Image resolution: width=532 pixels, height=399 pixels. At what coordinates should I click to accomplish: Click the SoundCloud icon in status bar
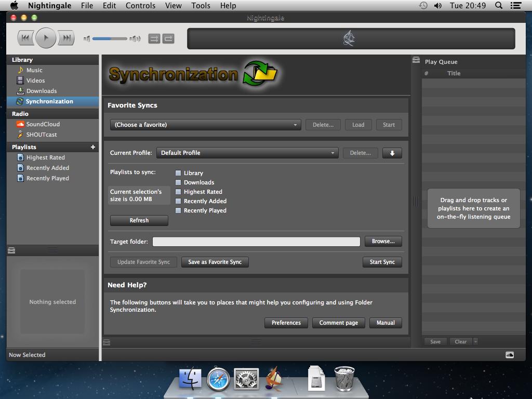(x=509, y=355)
